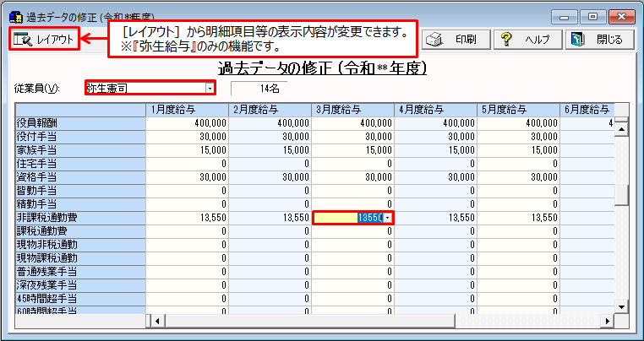Viewport: 644px width, 341px height.
Task: Open dropdown arrow in highlighted 3月度 cell
Action: pyautogui.click(x=388, y=218)
